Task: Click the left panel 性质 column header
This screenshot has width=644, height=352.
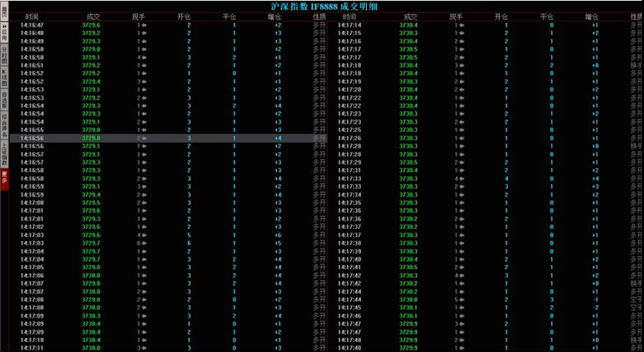Action: 319,16
